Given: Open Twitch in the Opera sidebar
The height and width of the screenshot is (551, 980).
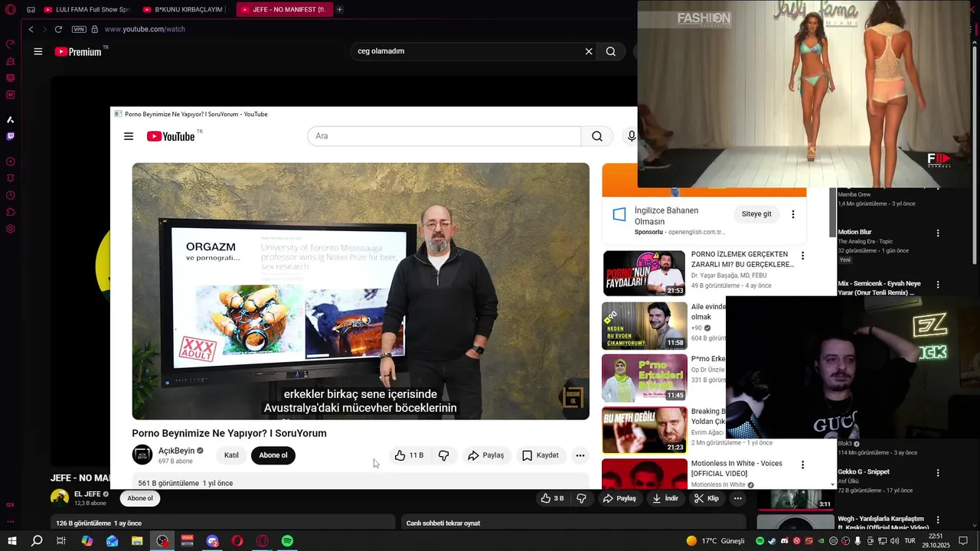Looking at the screenshot, I should (x=11, y=137).
